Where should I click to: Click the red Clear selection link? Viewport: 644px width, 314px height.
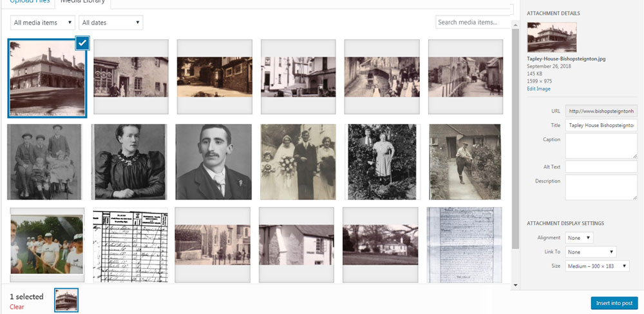[x=17, y=307]
